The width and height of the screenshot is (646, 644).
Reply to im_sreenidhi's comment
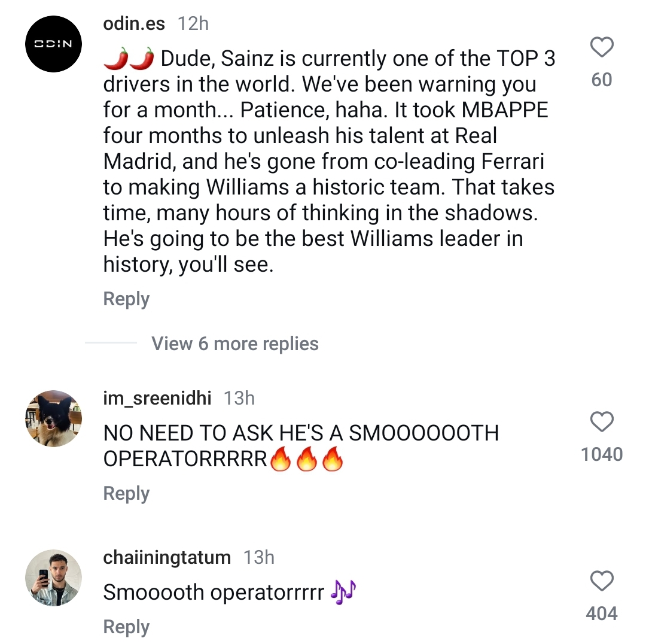point(126,493)
